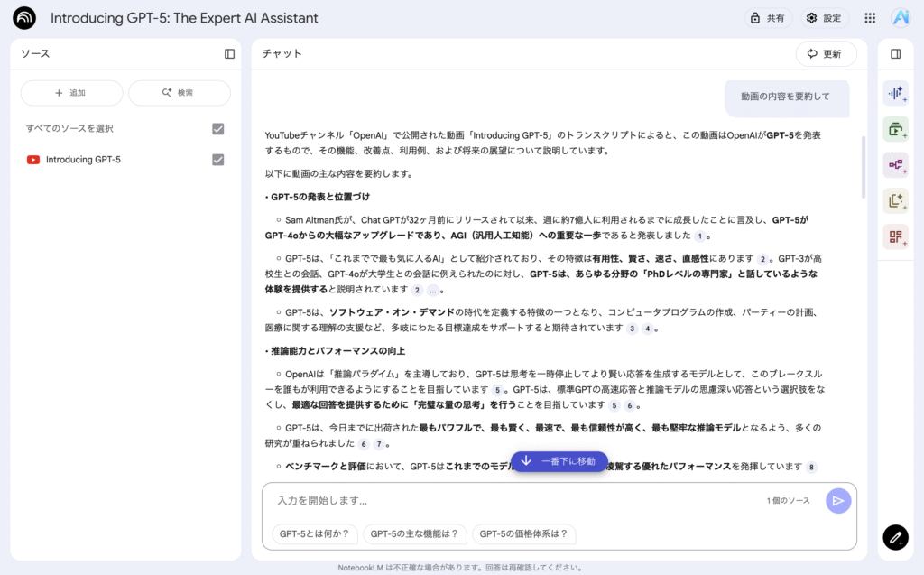Open Settings with the gear button
Screen dimensions: 924x575
coord(824,18)
